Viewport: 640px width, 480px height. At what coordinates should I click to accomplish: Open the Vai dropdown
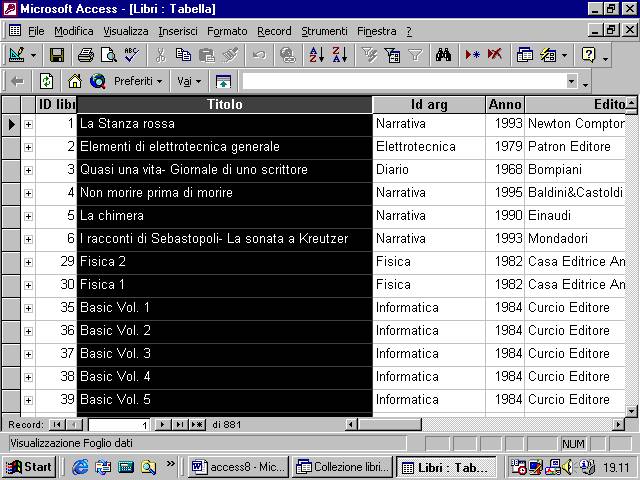[x=189, y=81]
